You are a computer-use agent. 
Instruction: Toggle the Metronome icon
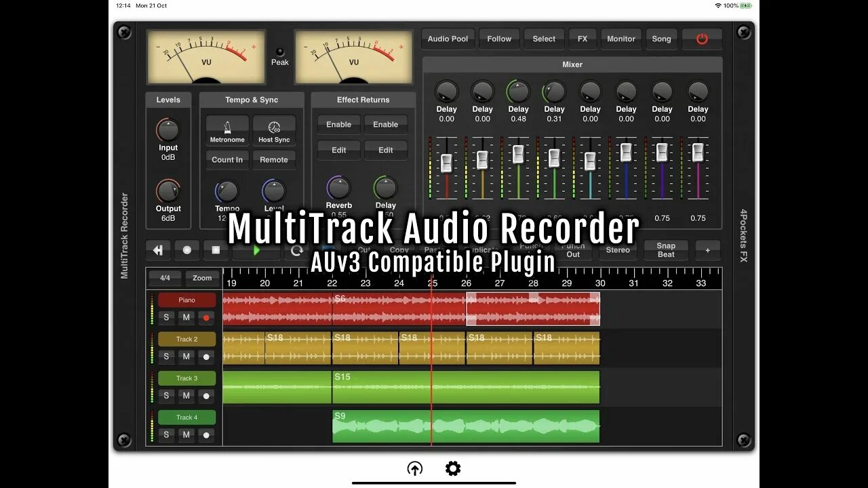[x=227, y=130]
